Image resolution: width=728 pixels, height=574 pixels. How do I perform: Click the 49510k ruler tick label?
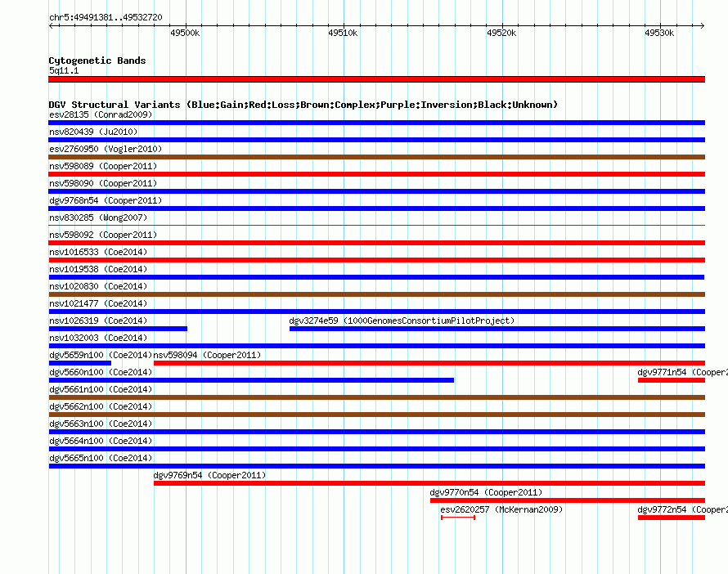[343, 33]
